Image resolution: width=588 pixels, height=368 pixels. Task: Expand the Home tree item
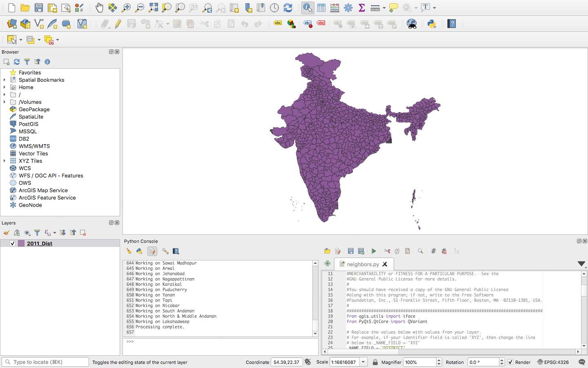(x=4, y=87)
